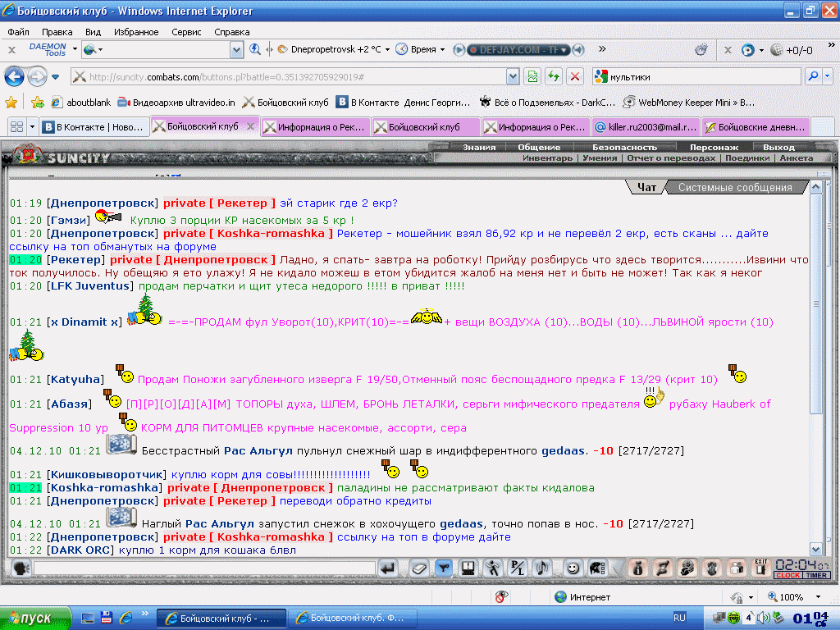Open Бойцовский клуб. Ф... taskbar window
The height and width of the screenshot is (630, 840).
(353, 618)
